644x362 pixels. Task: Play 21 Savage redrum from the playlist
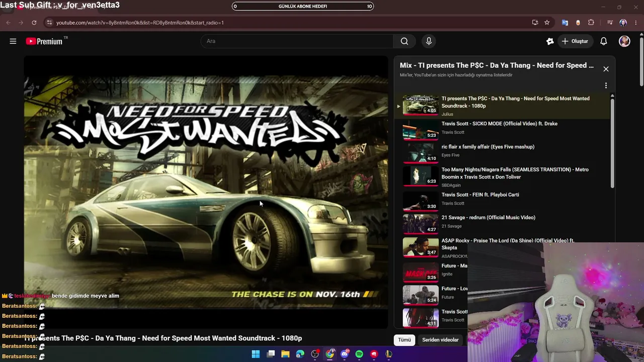[503, 223]
